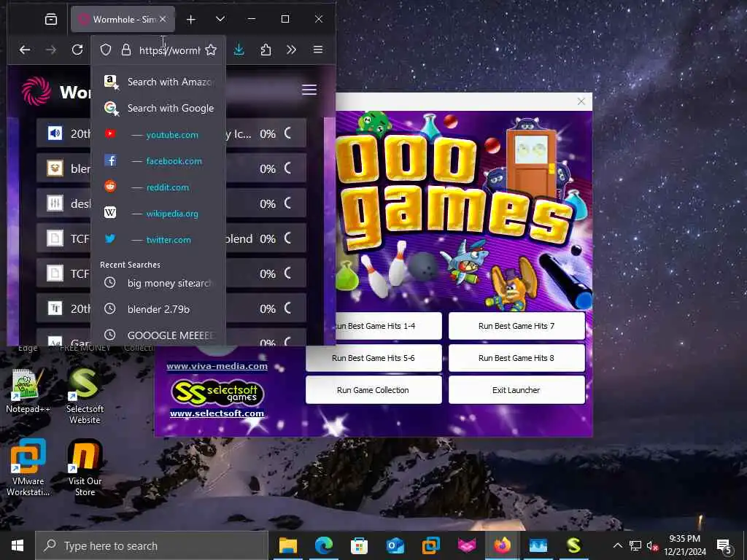Select Visit Our Store desktop shortcut
The height and width of the screenshot is (560, 747).
coord(85,467)
